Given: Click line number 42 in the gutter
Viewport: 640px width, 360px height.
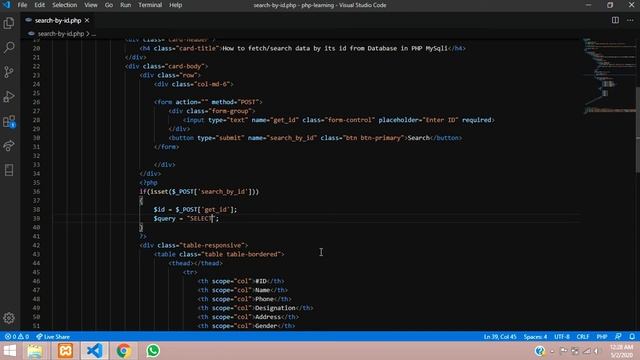Looking at the screenshot, I should click(x=36, y=245).
